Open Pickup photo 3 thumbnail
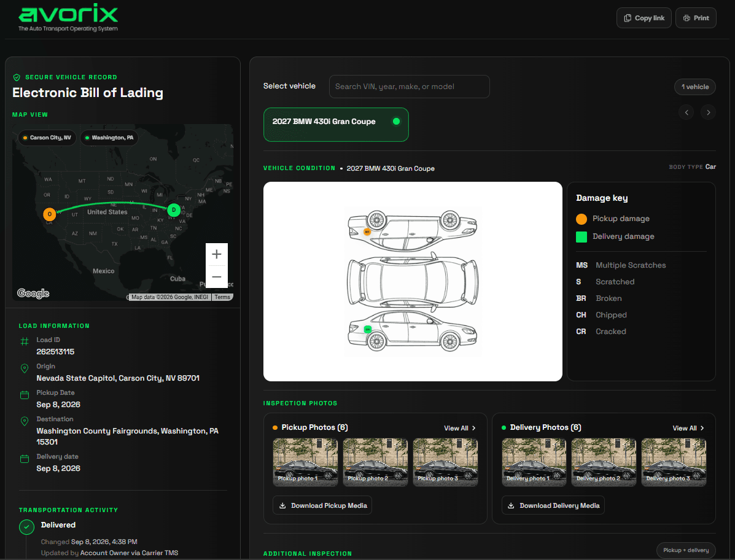Viewport: 735px width, 560px height. [445, 462]
